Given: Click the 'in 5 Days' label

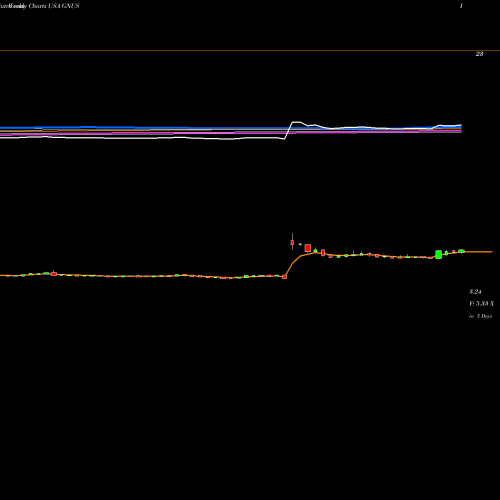Looking at the screenshot, I should click(480, 316).
